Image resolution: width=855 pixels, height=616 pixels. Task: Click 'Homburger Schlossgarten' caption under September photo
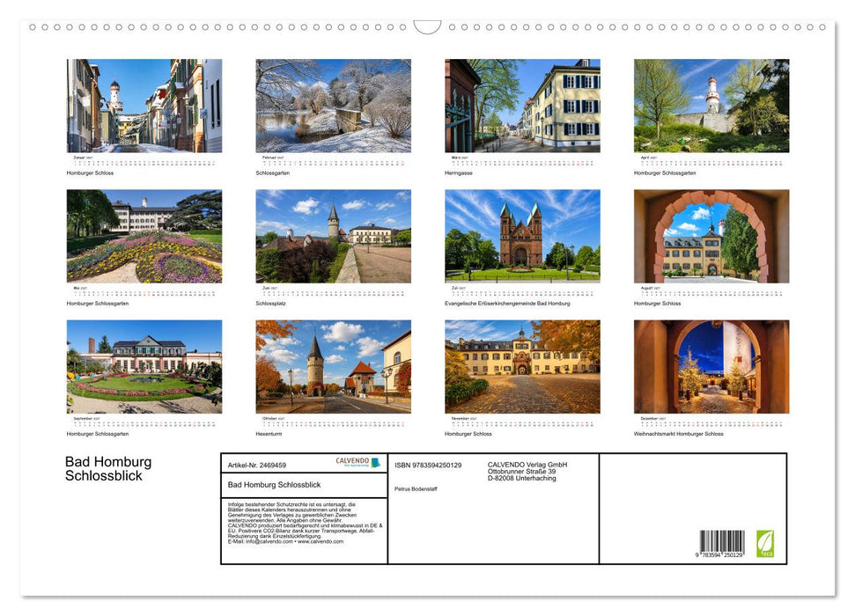point(98,434)
